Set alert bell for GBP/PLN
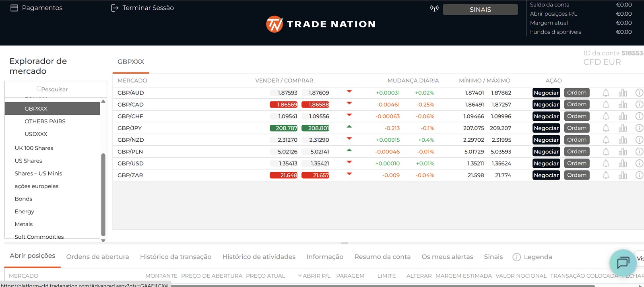 pos(606,152)
